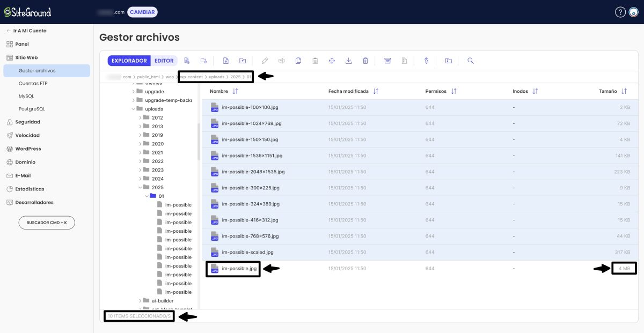Click uploads in the breadcrumb path
The image size is (644, 333).
[217, 77]
